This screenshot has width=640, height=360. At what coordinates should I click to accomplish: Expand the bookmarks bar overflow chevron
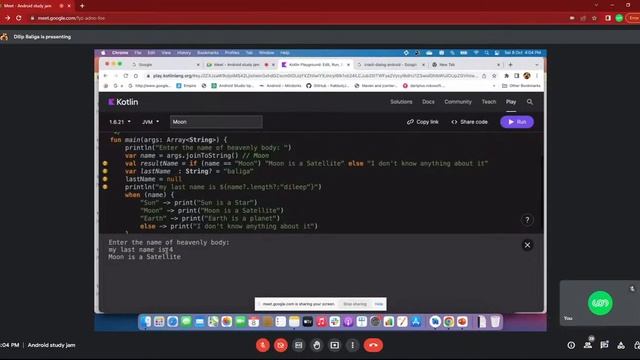(x=494, y=86)
